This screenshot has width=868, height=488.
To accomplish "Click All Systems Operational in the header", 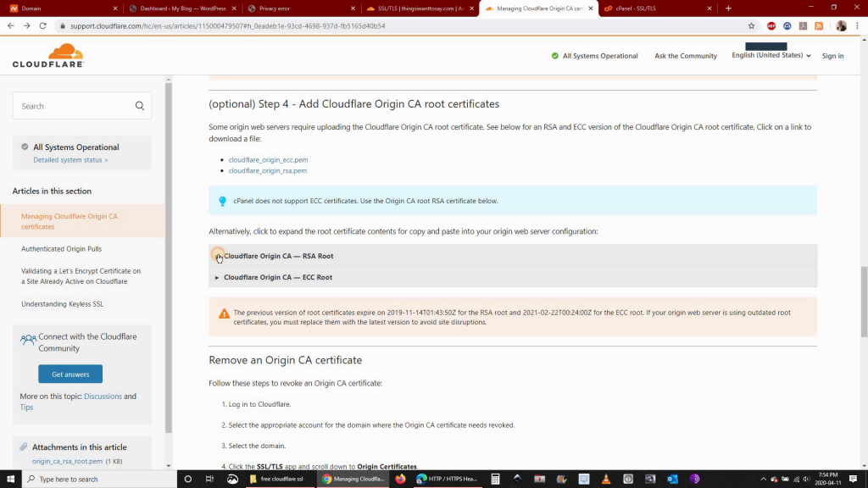I will click(x=594, y=56).
